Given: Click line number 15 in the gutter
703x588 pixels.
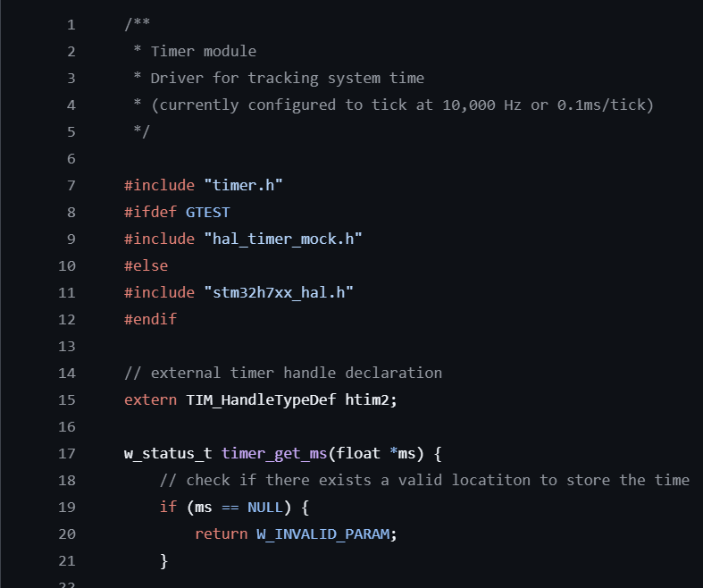Looking at the screenshot, I should [66, 399].
